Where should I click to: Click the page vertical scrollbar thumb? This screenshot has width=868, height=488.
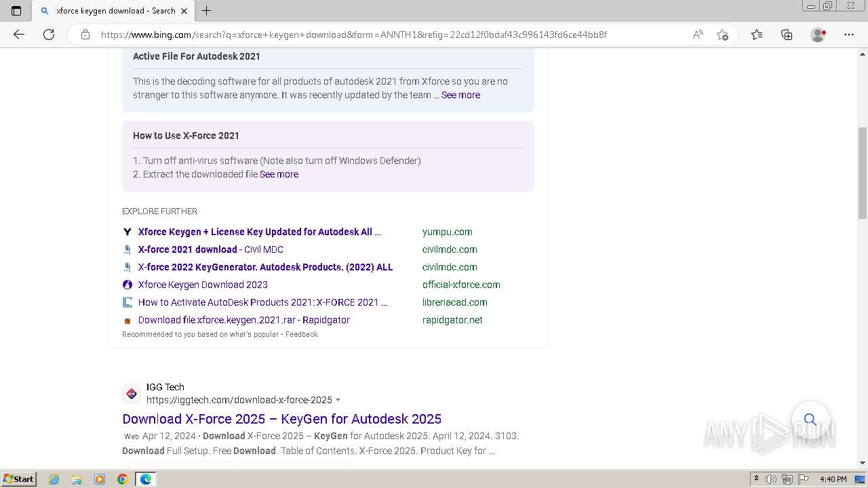863,173
